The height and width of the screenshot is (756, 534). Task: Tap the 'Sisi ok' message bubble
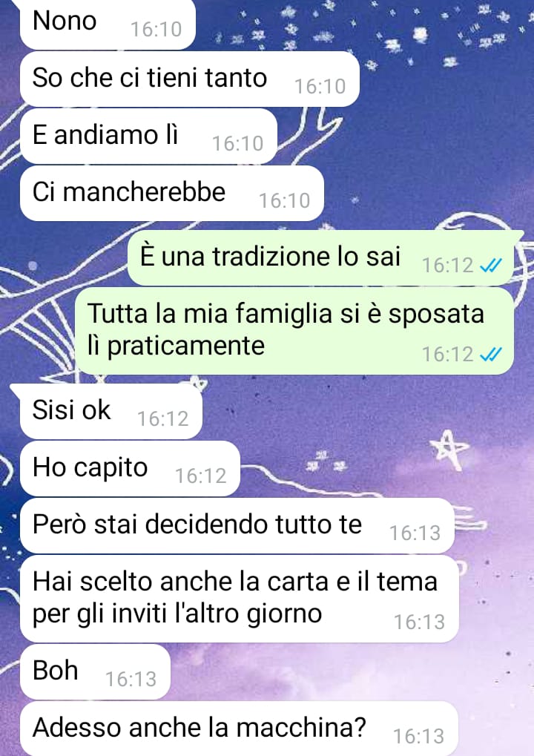click(x=111, y=412)
